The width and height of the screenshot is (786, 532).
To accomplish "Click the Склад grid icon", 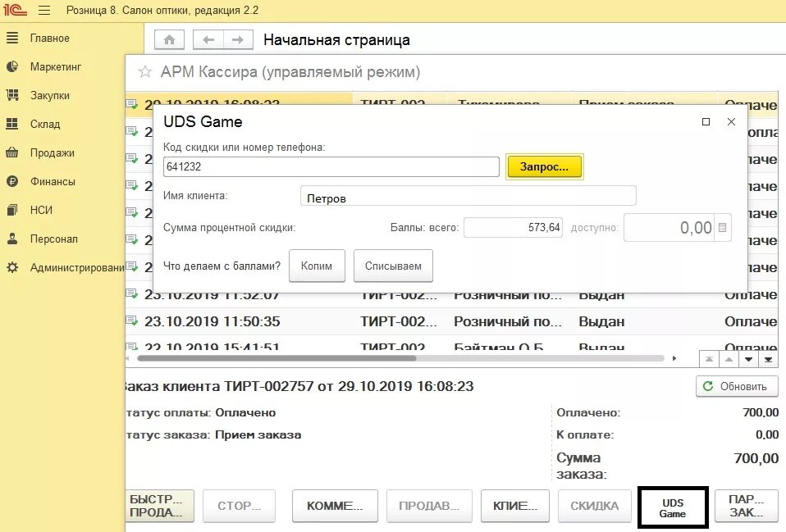I will 12,123.
